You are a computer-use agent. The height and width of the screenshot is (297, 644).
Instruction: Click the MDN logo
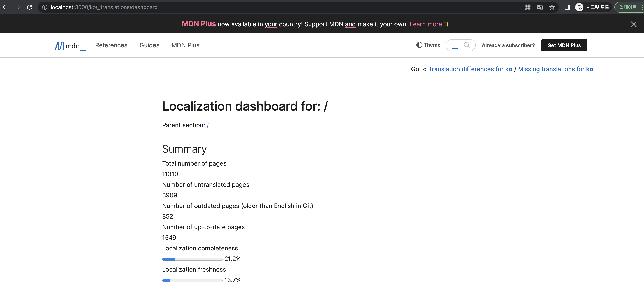(x=70, y=45)
